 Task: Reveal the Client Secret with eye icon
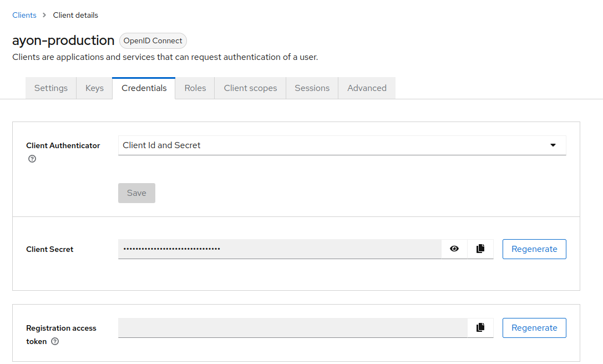tap(454, 249)
